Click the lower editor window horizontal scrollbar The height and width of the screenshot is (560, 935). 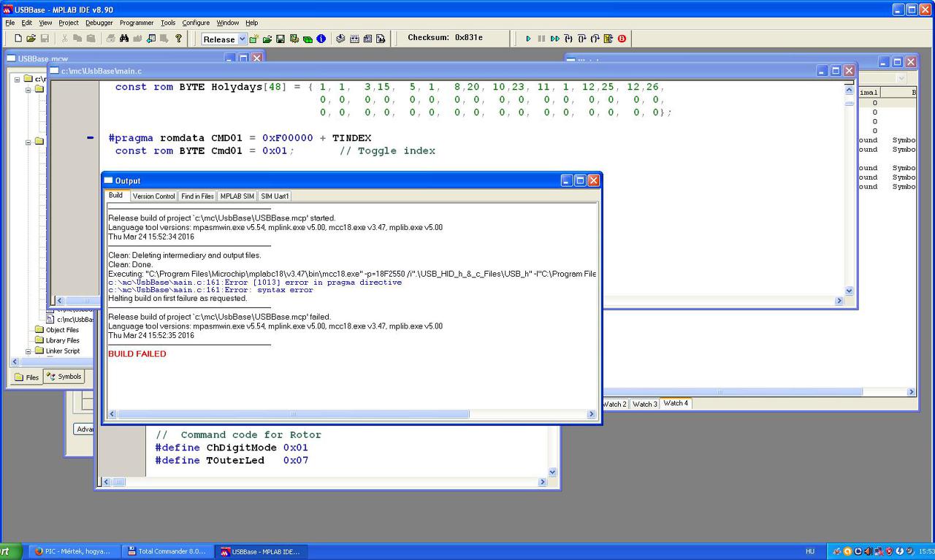[x=323, y=482]
